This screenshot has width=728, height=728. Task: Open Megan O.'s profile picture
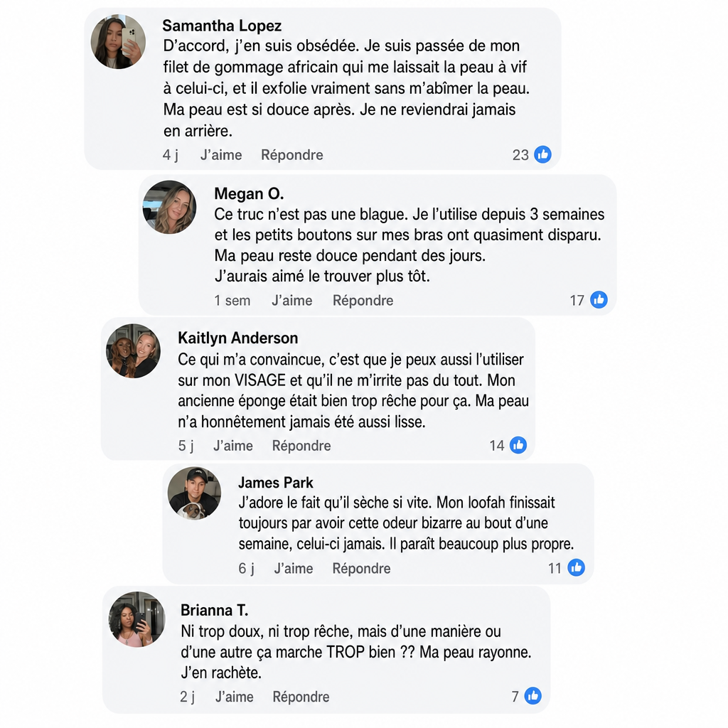tap(169, 207)
